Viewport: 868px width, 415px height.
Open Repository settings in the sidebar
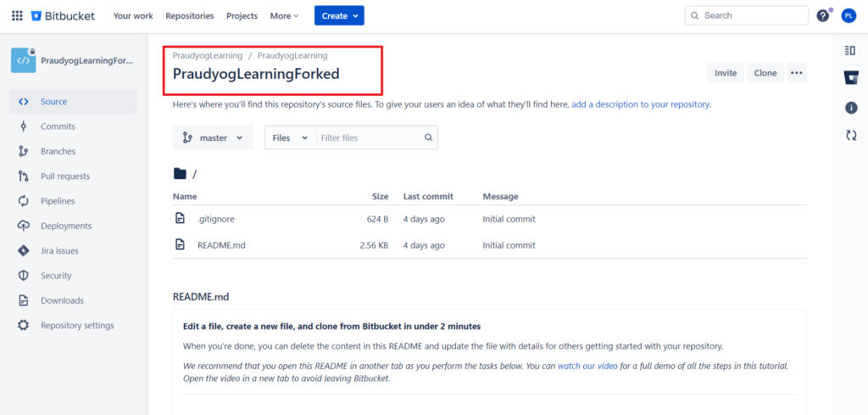pyautogui.click(x=76, y=325)
